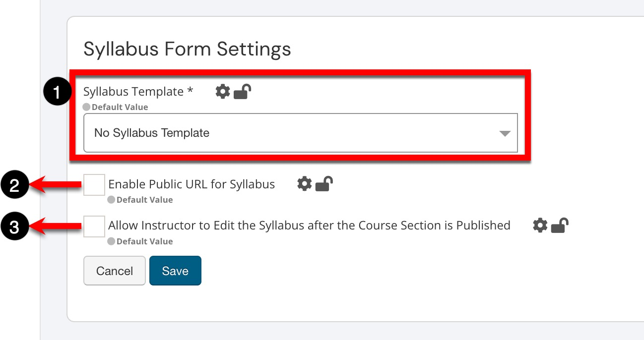644x340 pixels.
Task: Click the Syllabus Template dropdown arrow
Action: (505, 133)
